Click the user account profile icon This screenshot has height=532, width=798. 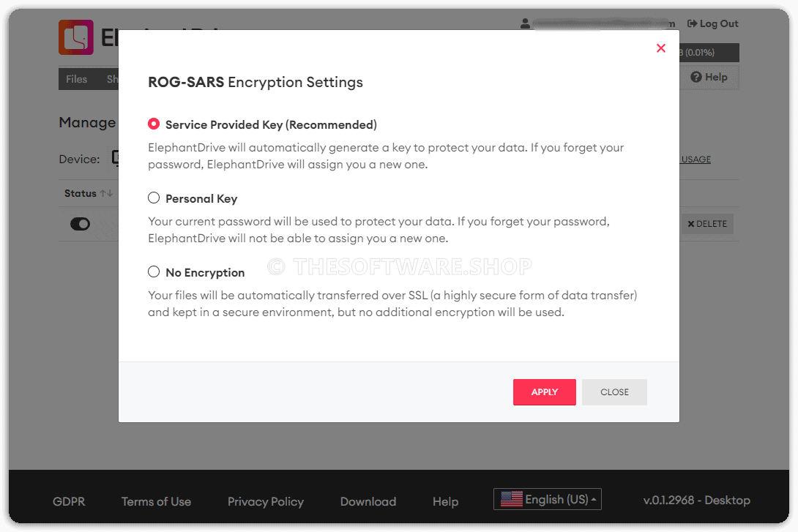525,23
